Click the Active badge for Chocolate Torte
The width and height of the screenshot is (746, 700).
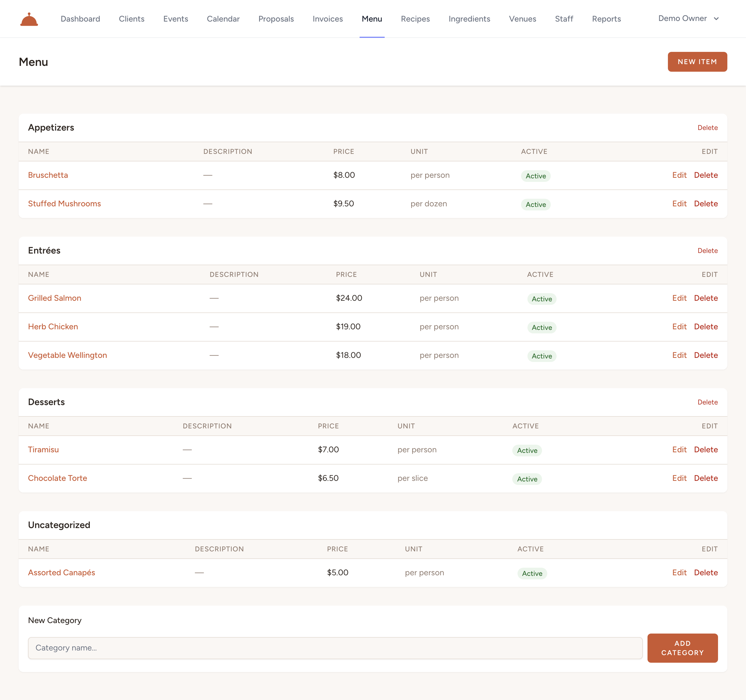(x=527, y=479)
